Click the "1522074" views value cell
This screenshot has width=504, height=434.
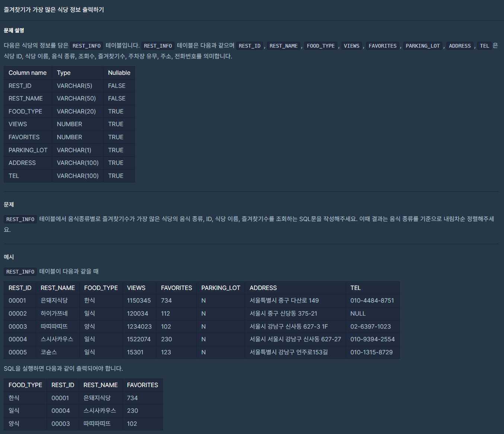[x=139, y=339]
